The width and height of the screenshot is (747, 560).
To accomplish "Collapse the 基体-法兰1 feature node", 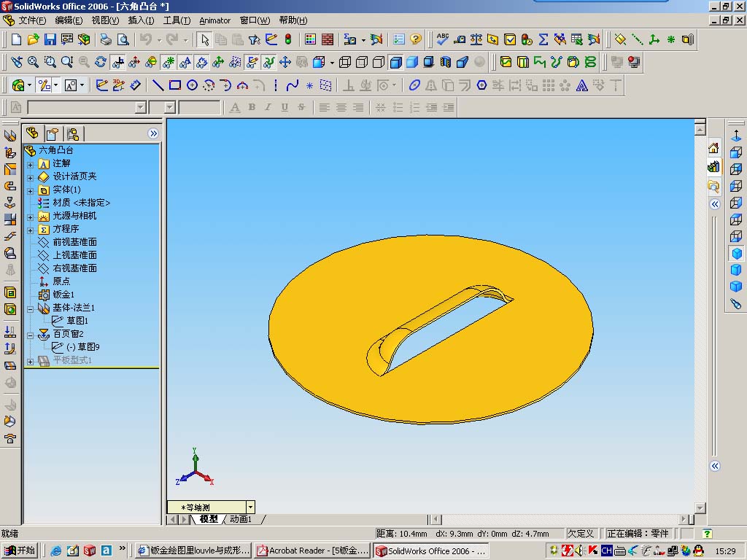I will 30,309.
